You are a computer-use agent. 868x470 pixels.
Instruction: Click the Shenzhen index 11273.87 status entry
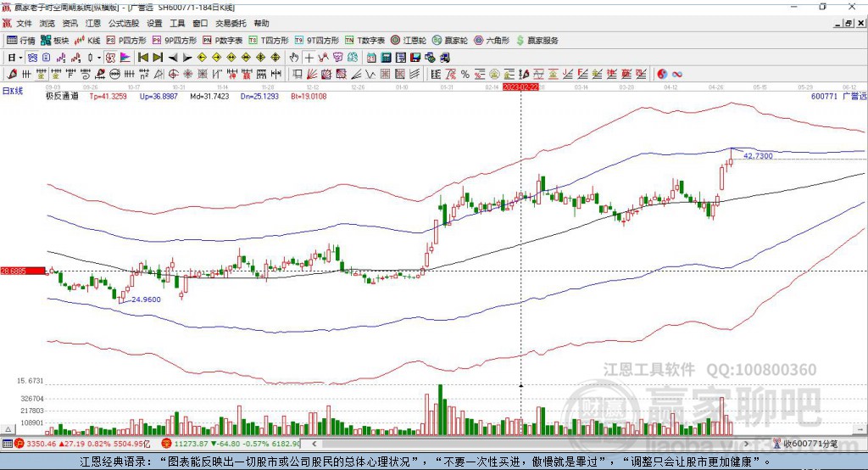coord(231,444)
